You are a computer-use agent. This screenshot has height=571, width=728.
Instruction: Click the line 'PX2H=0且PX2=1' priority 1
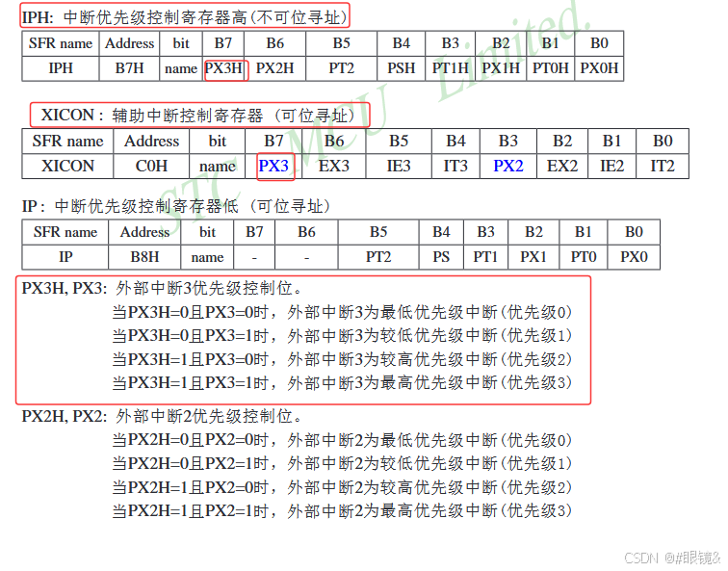tap(342, 464)
